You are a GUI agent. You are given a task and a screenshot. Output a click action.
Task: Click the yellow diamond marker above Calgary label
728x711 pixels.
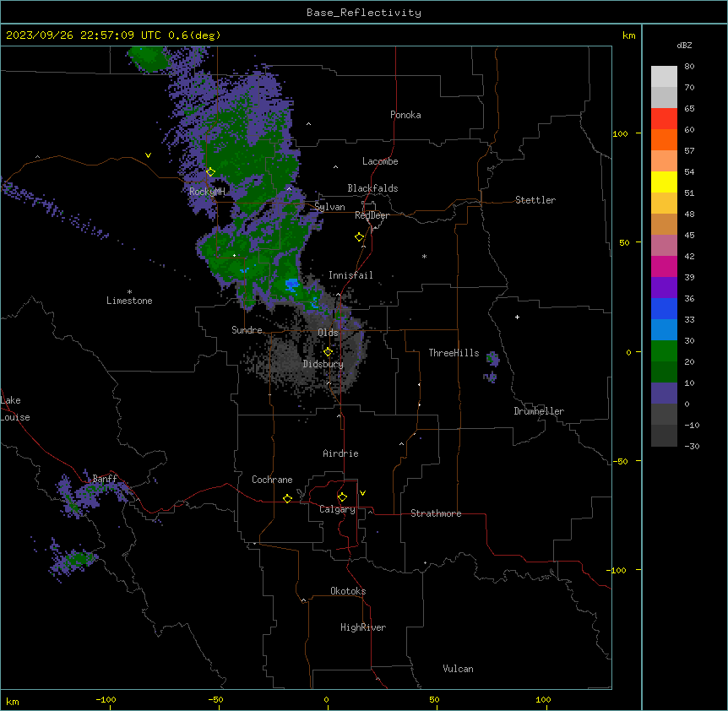coord(342,497)
